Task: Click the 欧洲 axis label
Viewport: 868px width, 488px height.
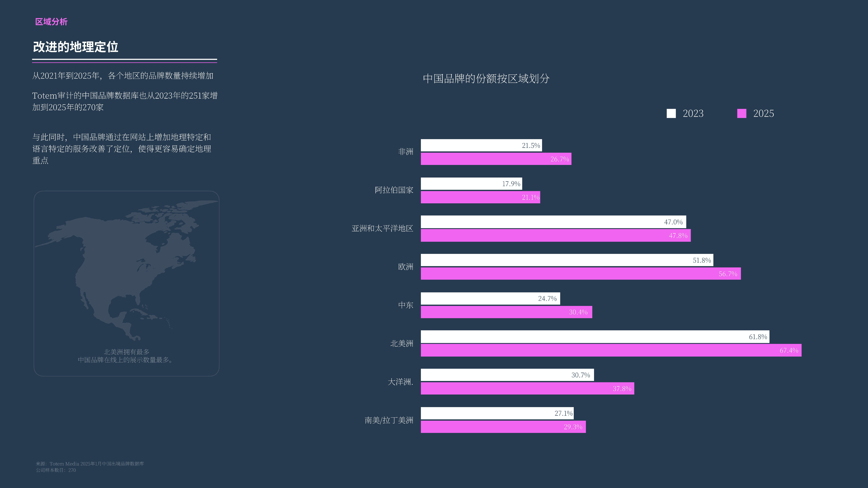Action: tap(406, 267)
